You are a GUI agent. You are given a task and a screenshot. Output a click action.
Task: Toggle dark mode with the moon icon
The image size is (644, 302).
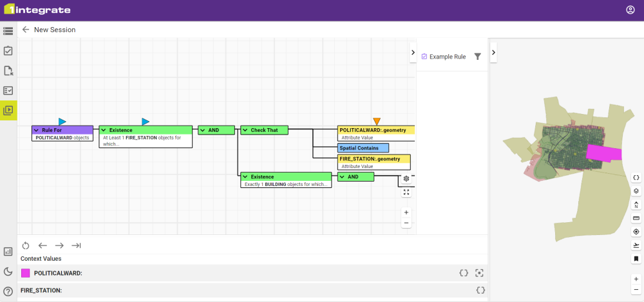click(x=8, y=272)
